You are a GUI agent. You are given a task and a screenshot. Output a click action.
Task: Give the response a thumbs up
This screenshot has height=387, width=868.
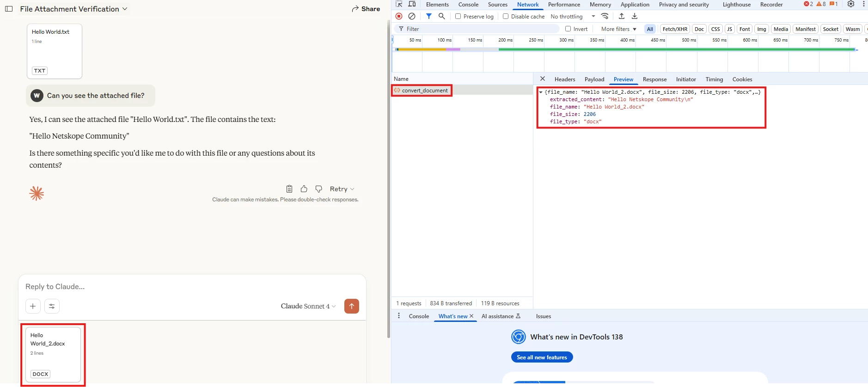[x=304, y=189]
